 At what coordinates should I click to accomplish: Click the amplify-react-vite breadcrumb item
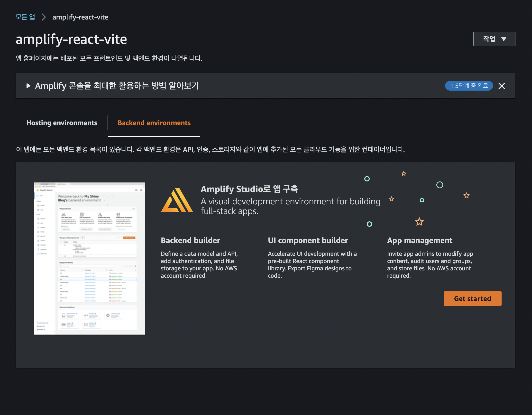[80, 17]
